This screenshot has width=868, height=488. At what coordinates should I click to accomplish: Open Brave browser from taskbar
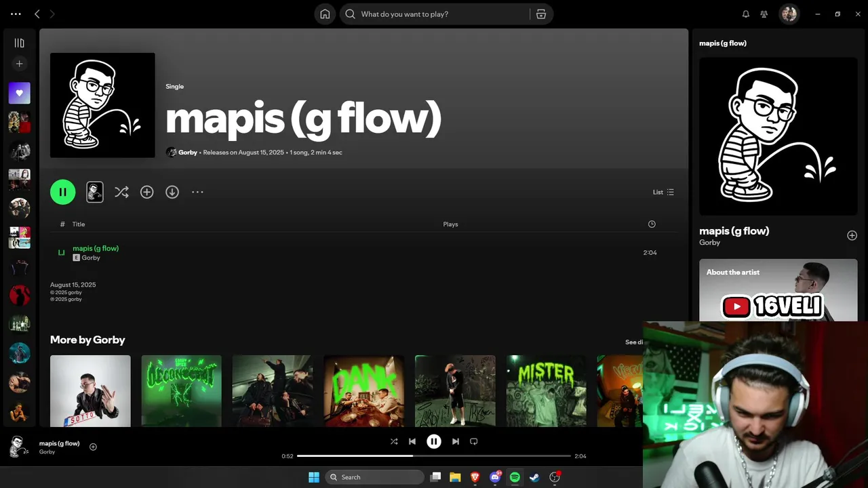pos(475,477)
